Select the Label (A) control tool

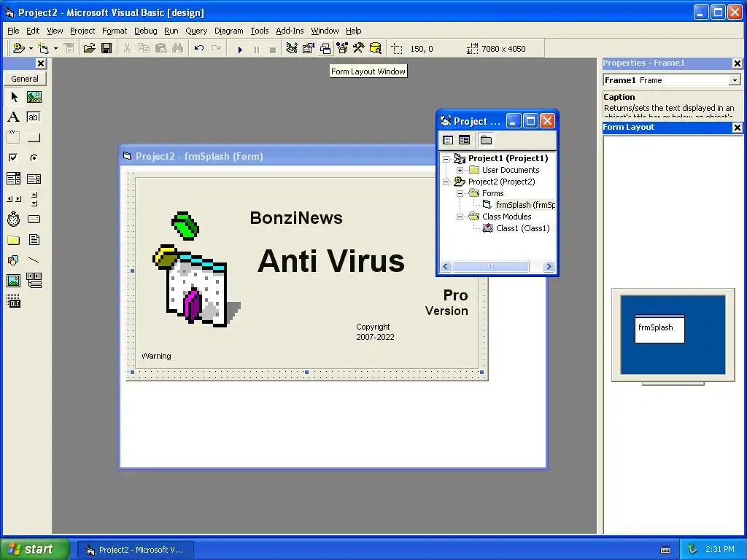coord(14,117)
